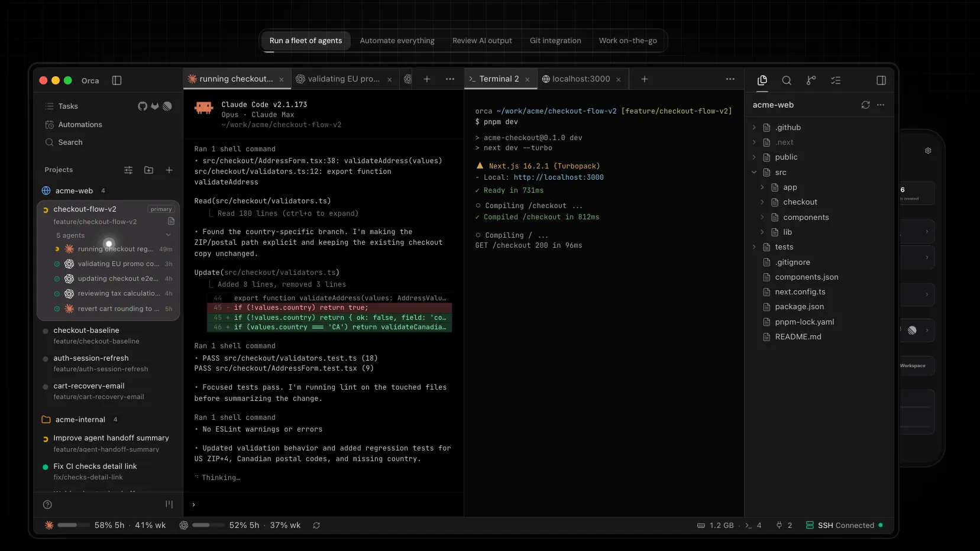Click the add-folder icon beside Projects
Screen dimensions: 980x551
148,170
